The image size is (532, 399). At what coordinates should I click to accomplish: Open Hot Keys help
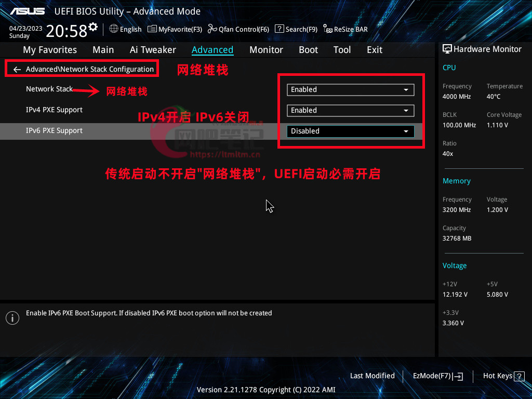498,376
